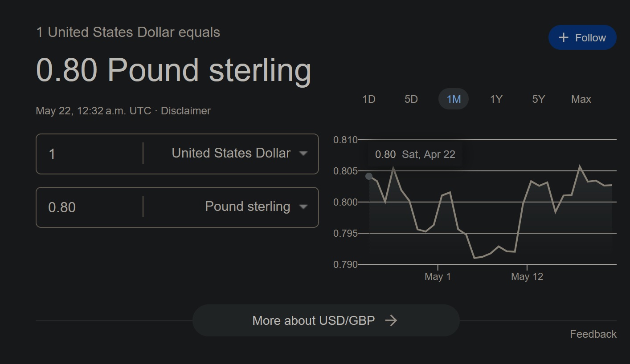Switch chart to 1D range
Viewport: 630px width, 364px height.
coord(368,99)
